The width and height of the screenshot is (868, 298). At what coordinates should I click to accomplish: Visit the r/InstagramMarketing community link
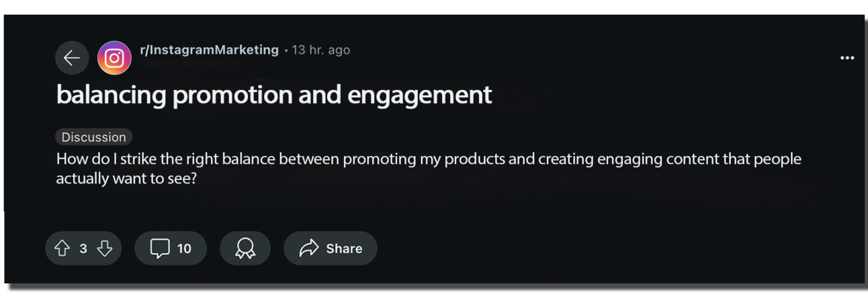click(209, 50)
